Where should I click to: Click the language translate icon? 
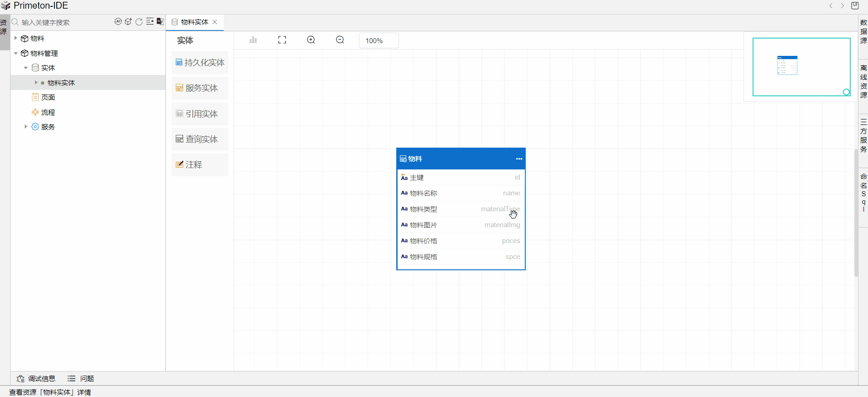160,22
